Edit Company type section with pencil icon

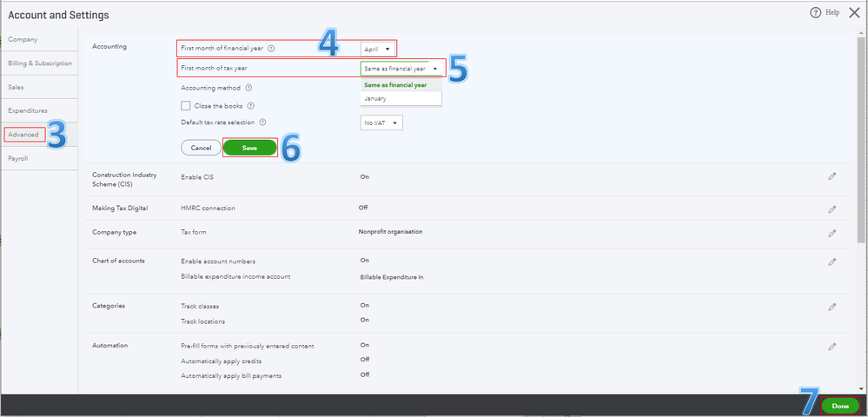(832, 234)
